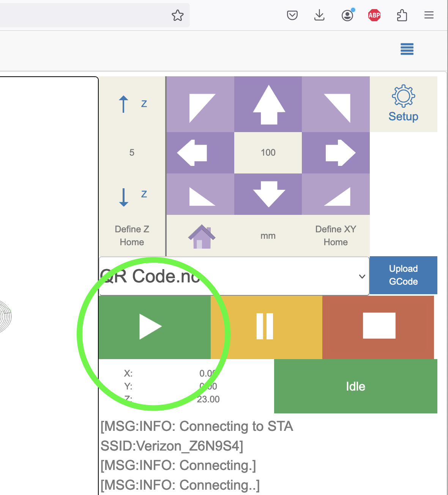Expand the QR Code.nc file dropdown
The width and height of the screenshot is (448, 495).
pos(234,276)
